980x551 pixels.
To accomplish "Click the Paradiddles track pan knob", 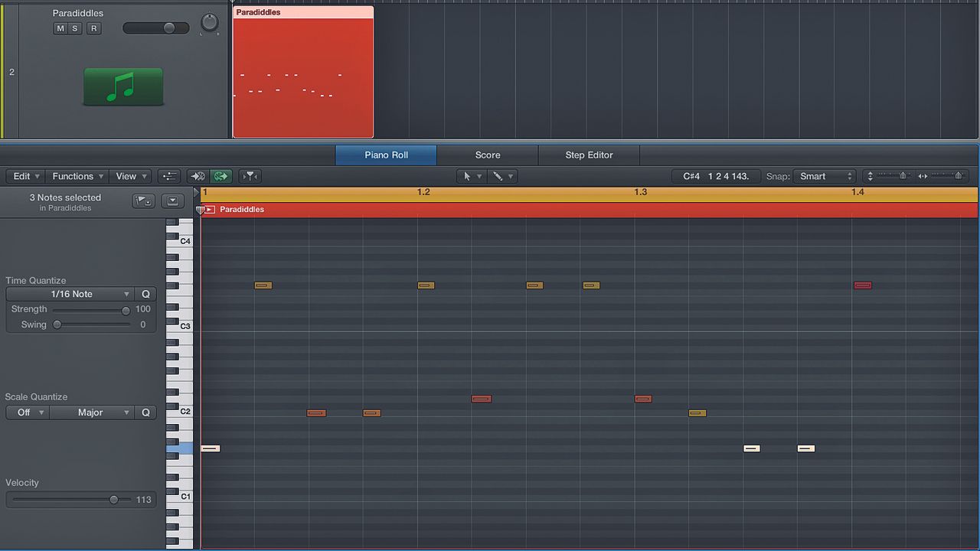I will pyautogui.click(x=209, y=24).
